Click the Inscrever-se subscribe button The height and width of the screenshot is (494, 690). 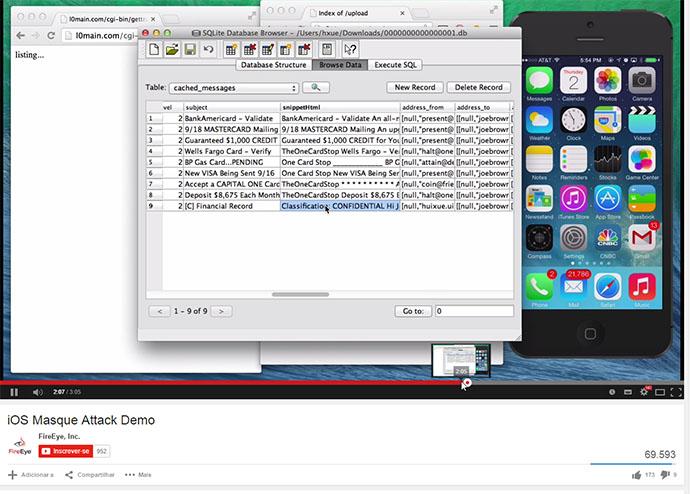[x=66, y=451]
